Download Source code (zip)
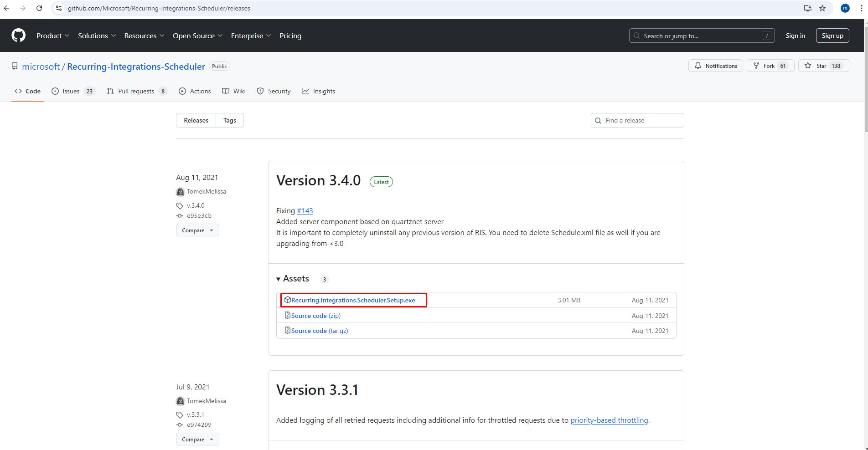Screen dimensions: 868x450 click(316, 316)
